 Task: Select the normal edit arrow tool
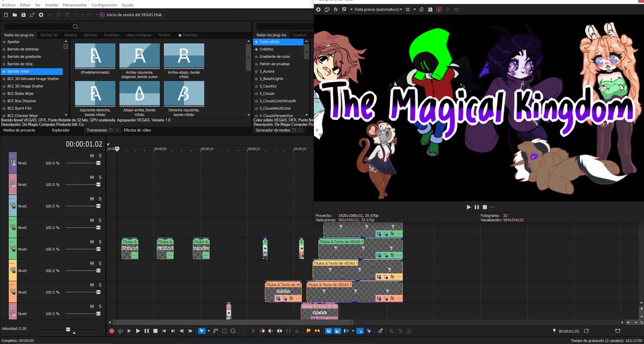coord(202,331)
